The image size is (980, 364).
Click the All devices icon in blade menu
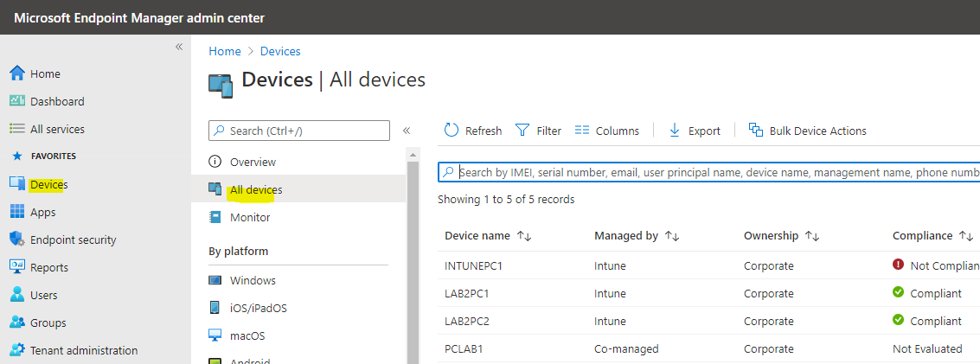[x=215, y=188]
